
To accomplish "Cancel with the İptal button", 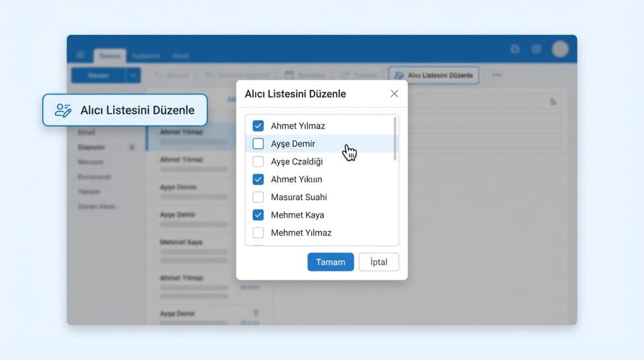I will (x=379, y=262).
